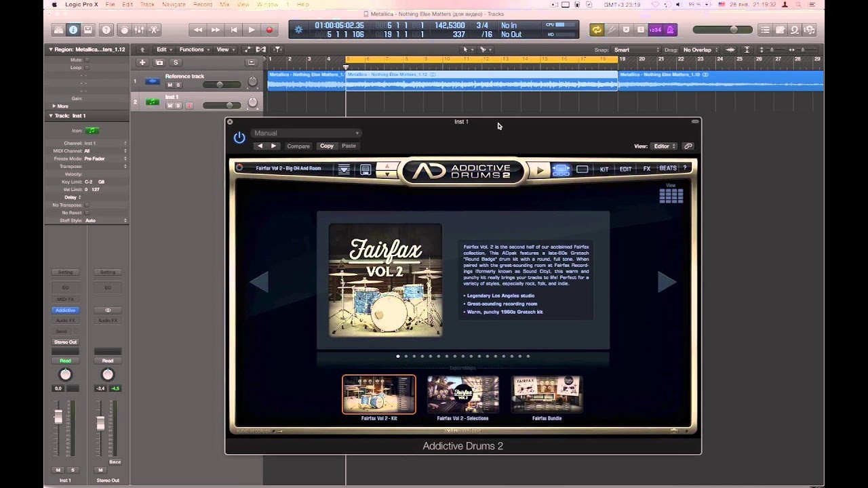This screenshot has height=488, width=868.
Task: Mute the Reference track
Action: 170,85
